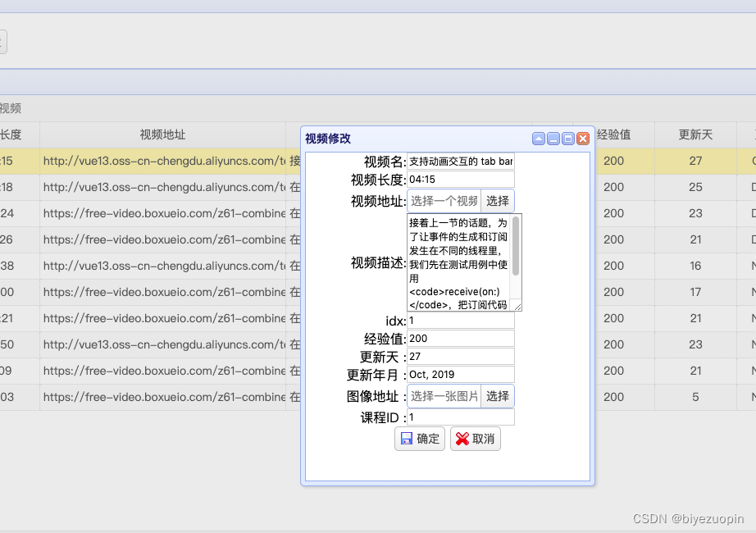Image resolution: width=756 pixels, height=533 pixels.
Task: Click the row with 更新天 17
Action: point(149,292)
